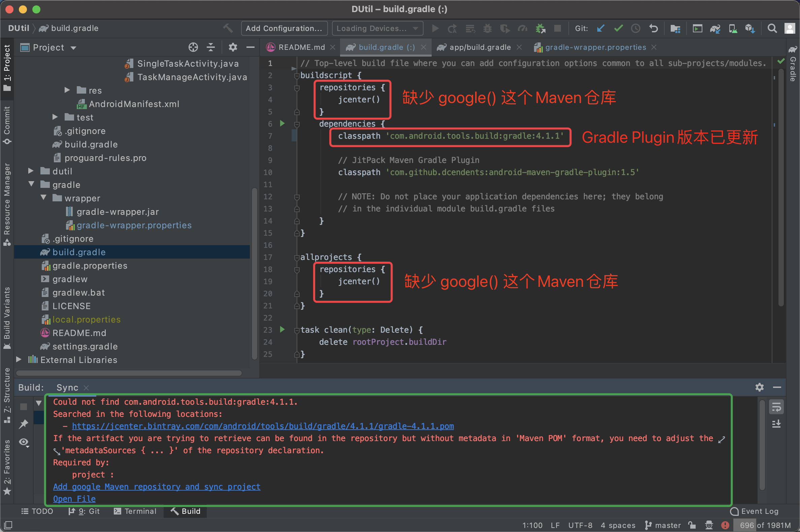Commit changes via the green checkmark Git icon
800x532 pixels.
(x=618, y=28)
